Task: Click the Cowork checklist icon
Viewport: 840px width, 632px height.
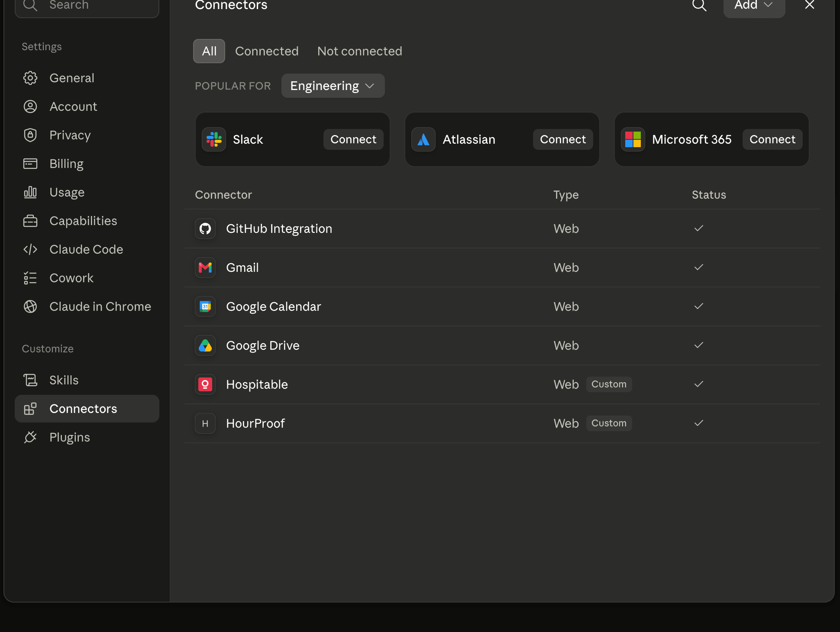Action: coord(30,278)
